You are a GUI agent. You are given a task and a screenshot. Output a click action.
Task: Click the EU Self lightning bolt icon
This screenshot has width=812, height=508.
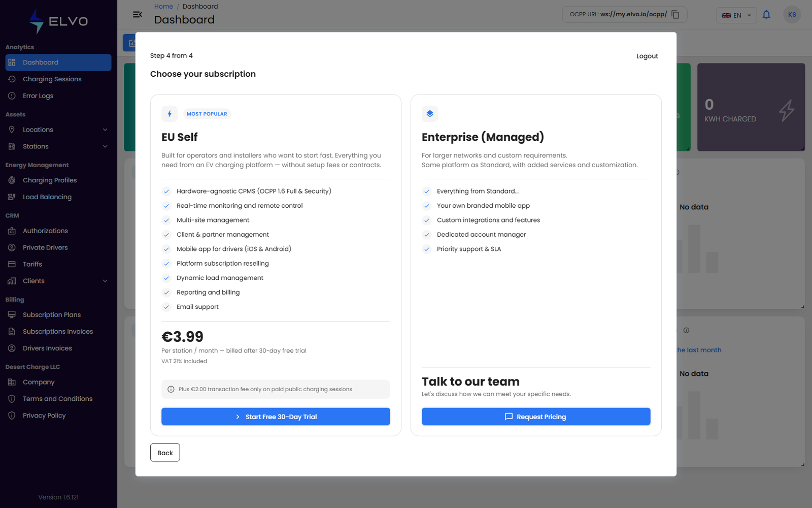click(x=170, y=114)
